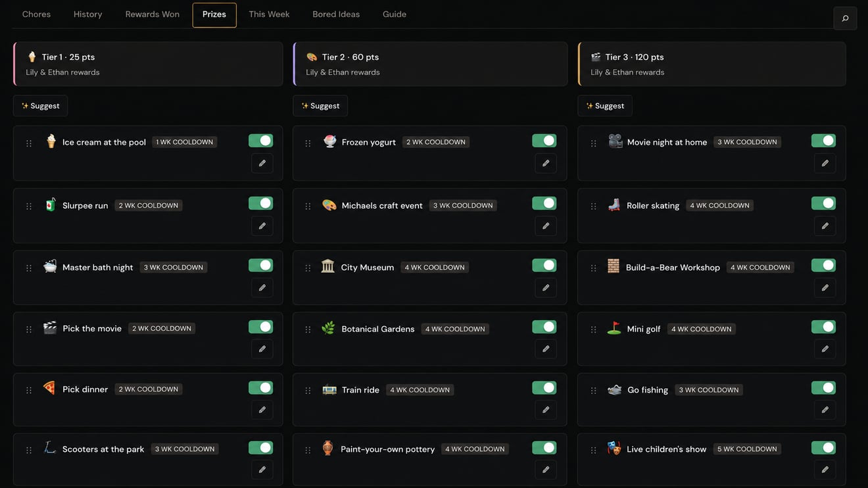Turn off Master bath night toggle
The height and width of the screenshot is (488, 868).
pyautogui.click(x=260, y=265)
